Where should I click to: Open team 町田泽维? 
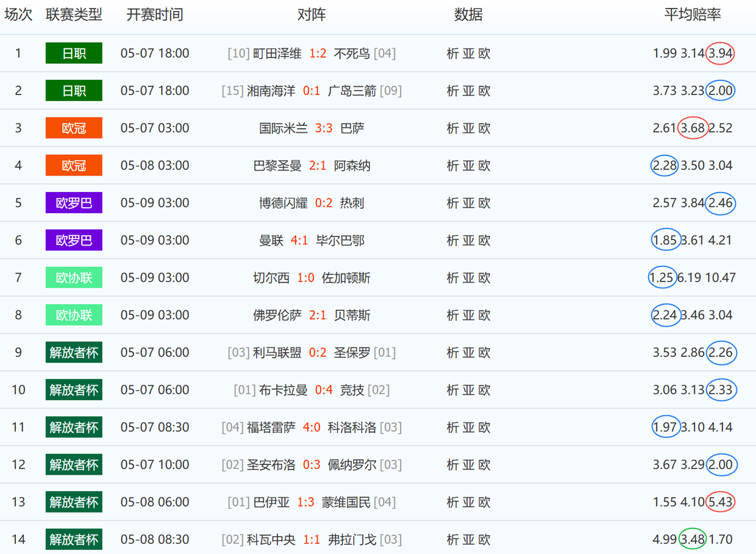[x=277, y=54]
